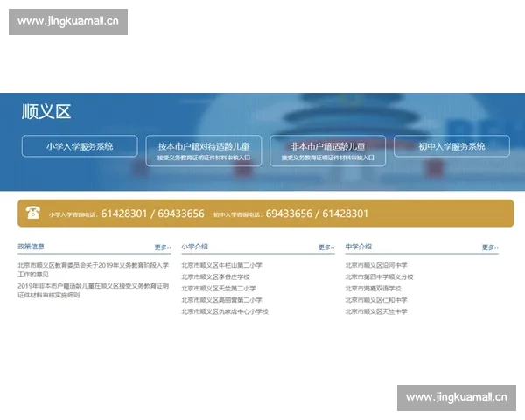Open 2019年义务教育阶段入学工作的意见 article
The height and width of the screenshot is (420, 525).
tap(93, 269)
